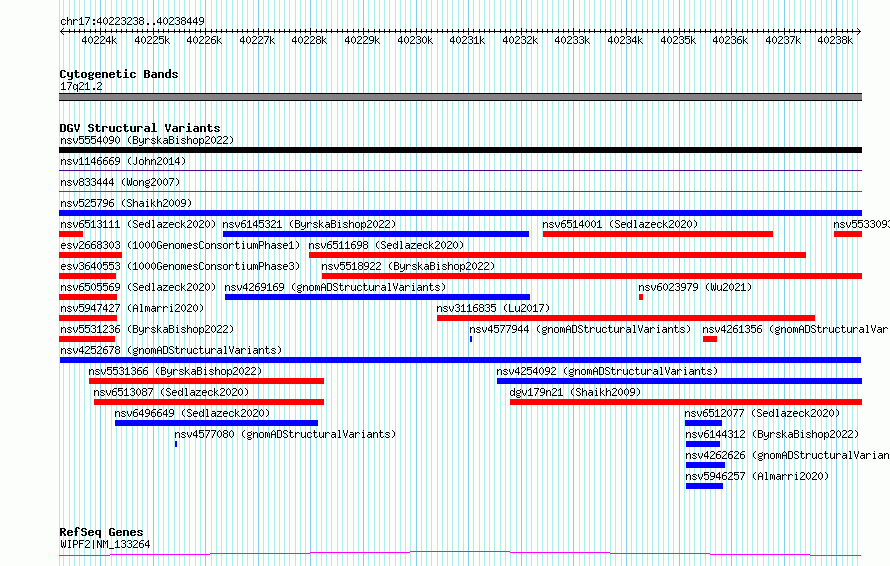Open nsv6513087 (Sedlazeck2020) label
890x566 pixels.
tap(171, 392)
